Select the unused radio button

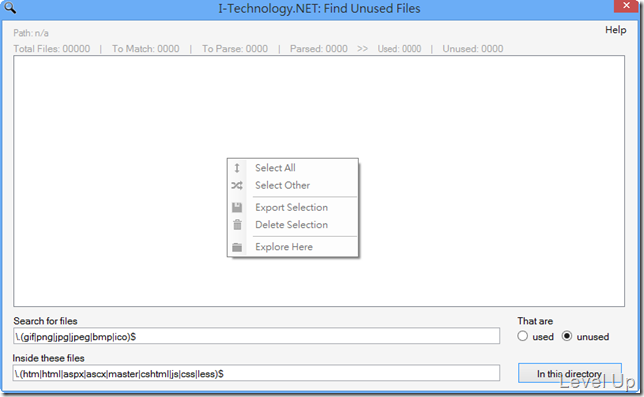click(x=585, y=337)
